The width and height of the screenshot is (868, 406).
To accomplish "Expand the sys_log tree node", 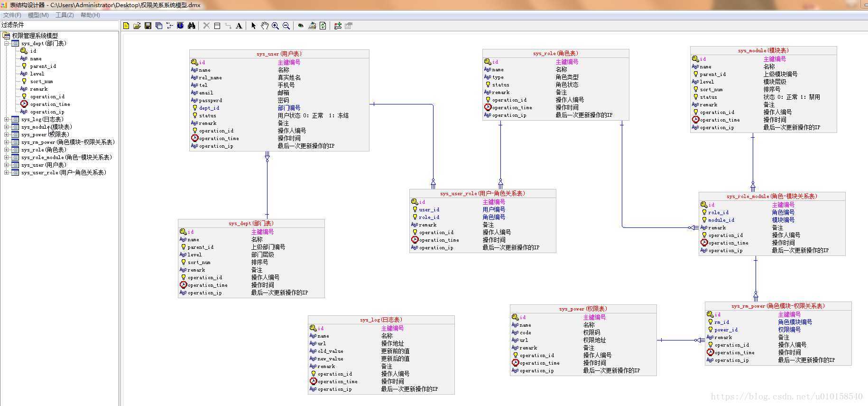I will [x=7, y=119].
